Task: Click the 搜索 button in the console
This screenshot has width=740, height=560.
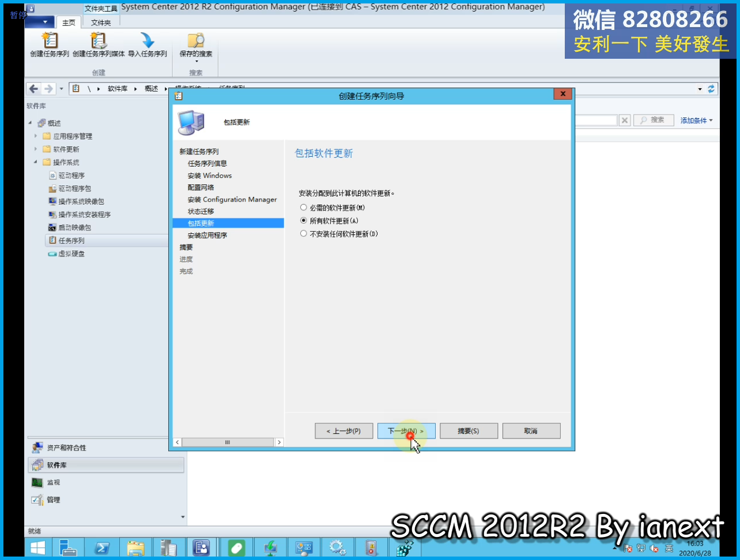Action: coord(652,120)
